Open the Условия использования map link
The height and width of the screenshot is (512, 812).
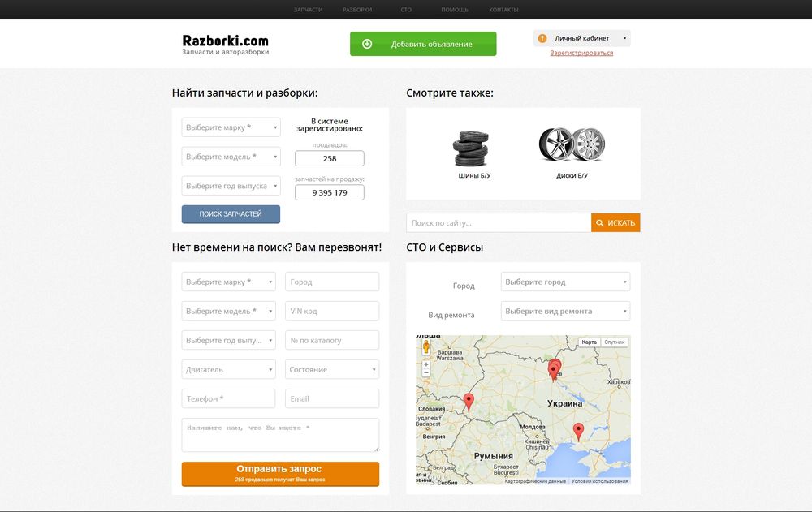600,481
